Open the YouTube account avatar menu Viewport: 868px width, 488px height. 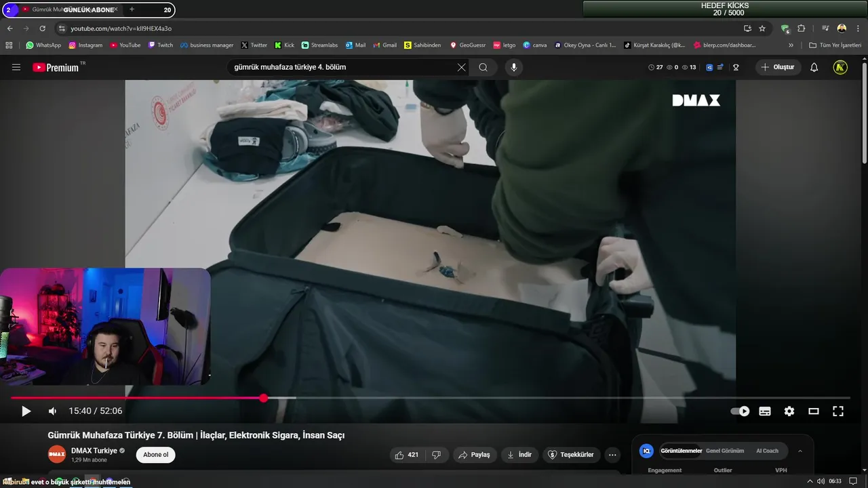(x=840, y=67)
